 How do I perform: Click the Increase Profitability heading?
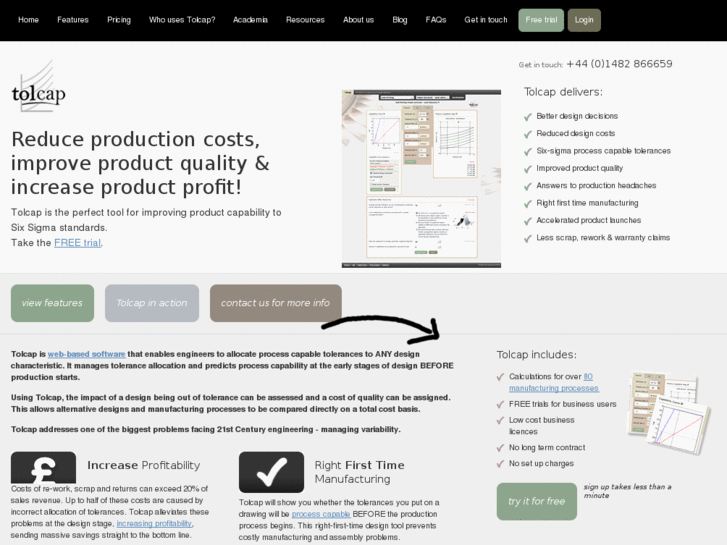tap(144, 465)
